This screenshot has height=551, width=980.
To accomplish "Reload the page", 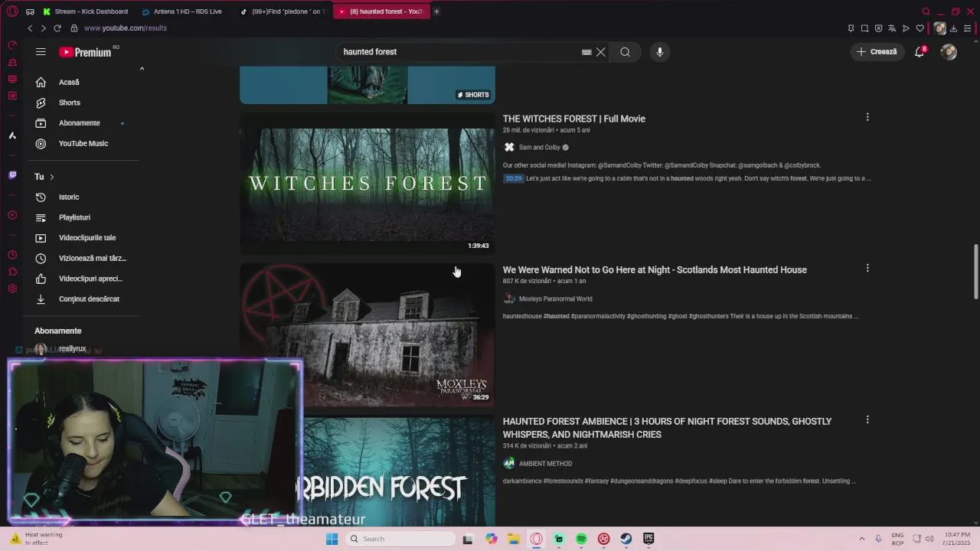I will pos(57,28).
